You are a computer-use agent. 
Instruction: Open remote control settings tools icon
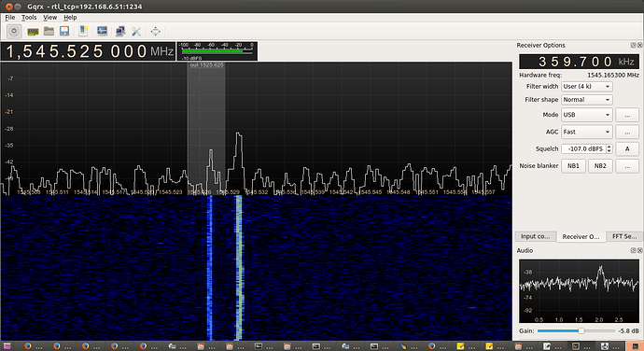136,31
